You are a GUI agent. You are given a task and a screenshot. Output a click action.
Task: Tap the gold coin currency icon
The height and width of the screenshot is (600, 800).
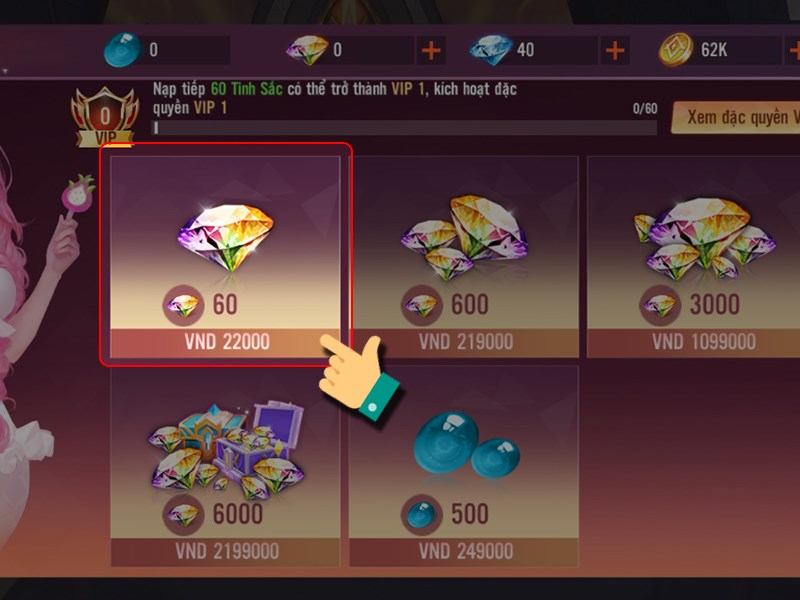pos(676,50)
